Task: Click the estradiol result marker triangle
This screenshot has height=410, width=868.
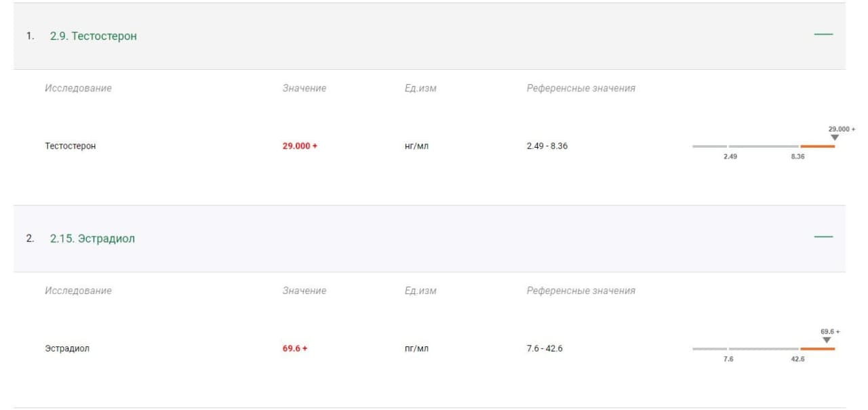Action: (827, 340)
